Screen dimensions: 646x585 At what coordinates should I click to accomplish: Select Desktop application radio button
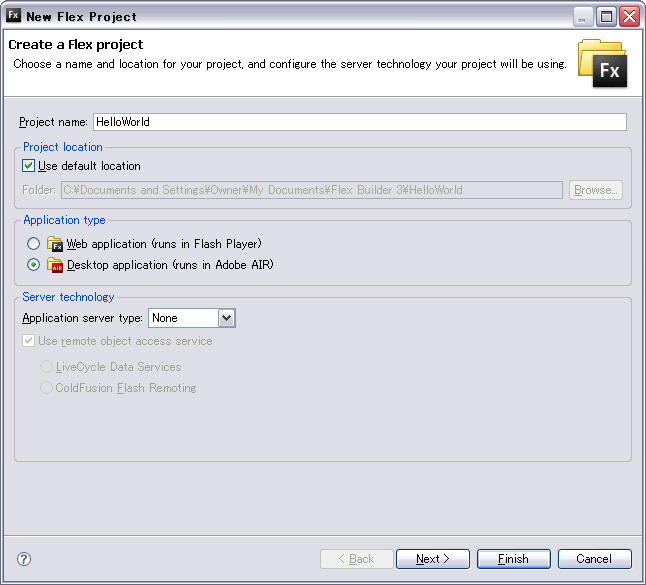click(x=33, y=264)
